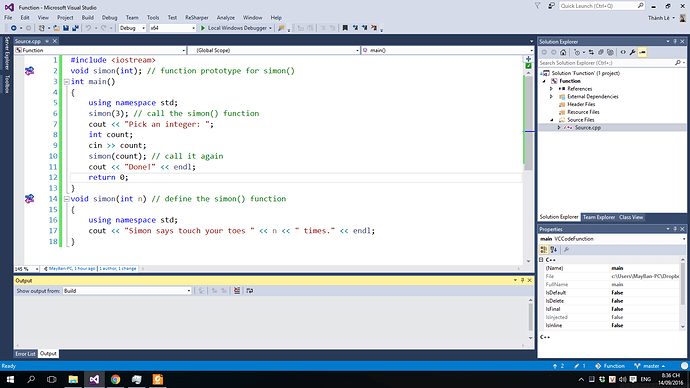Click the Clear All icon in Output panel
This screenshot has height=388, width=690.
tap(237, 291)
